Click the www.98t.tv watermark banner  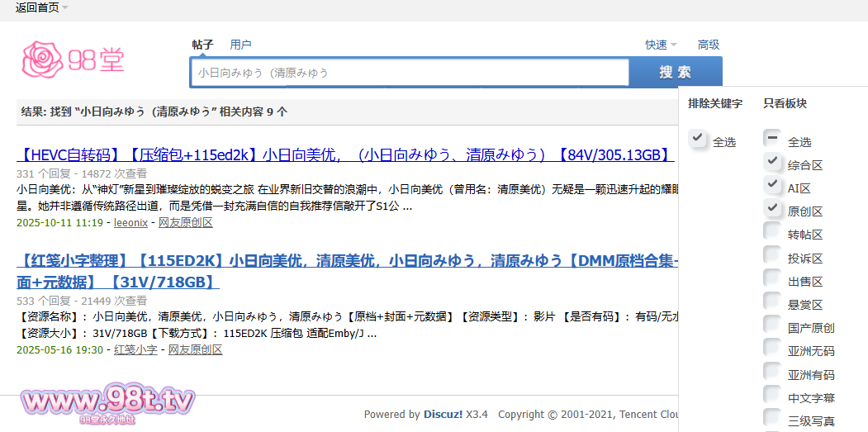point(107,403)
